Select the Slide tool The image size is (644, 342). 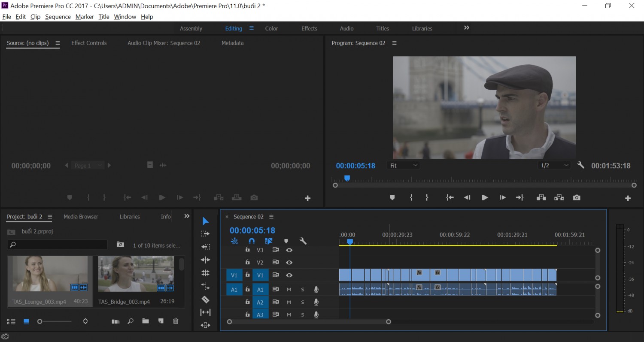click(206, 325)
